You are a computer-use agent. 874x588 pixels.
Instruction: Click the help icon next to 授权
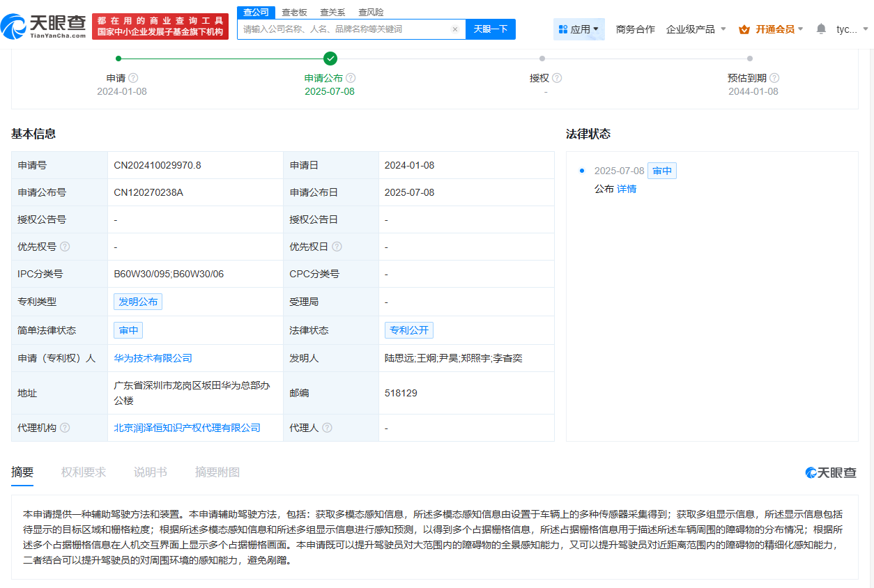point(557,78)
